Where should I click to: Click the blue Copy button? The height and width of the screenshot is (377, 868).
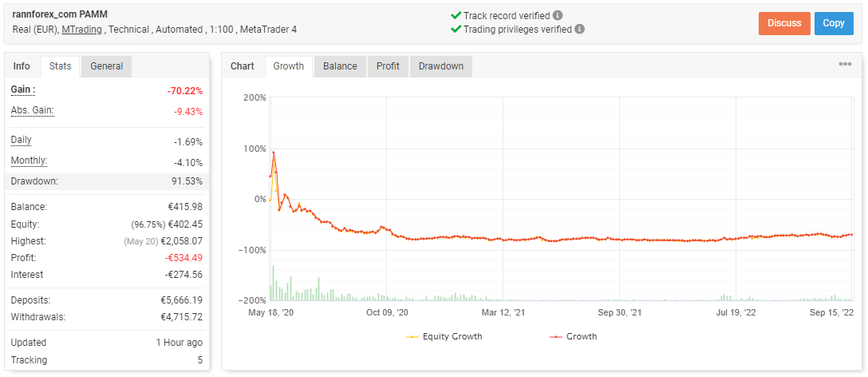click(x=834, y=23)
